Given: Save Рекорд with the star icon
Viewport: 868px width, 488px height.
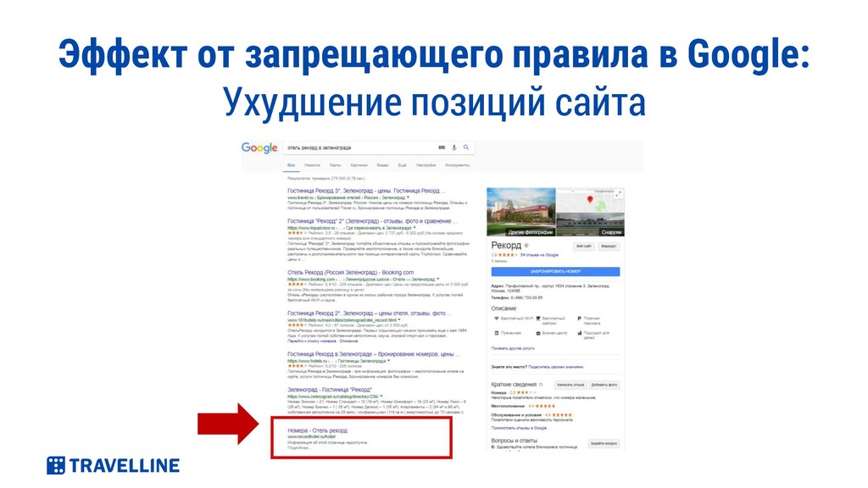Looking at the screenshot, I should click(526, 245).
